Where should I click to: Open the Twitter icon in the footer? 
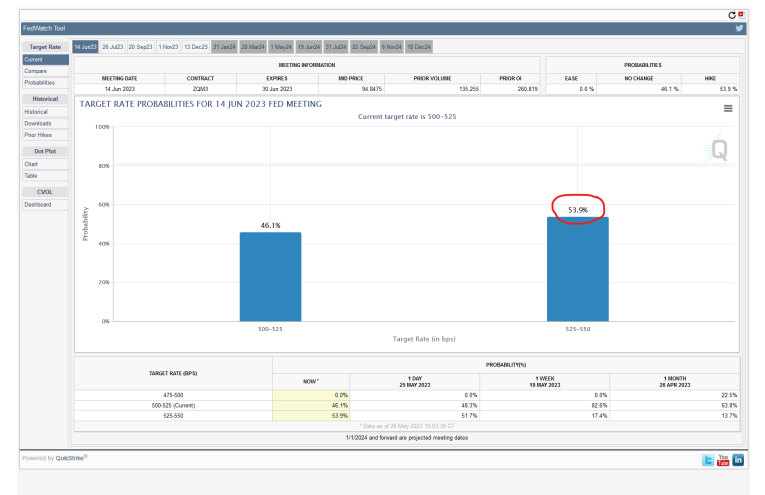tap(708, 459)
